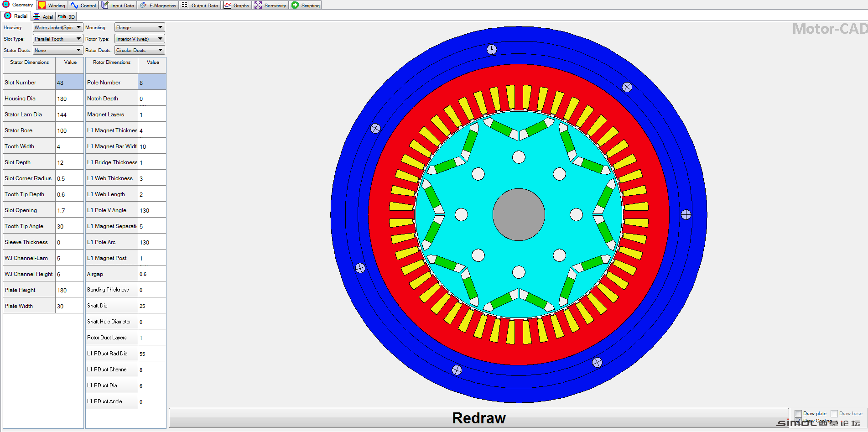Click the Geometry tab icon
868x432 pixels.
6,5
